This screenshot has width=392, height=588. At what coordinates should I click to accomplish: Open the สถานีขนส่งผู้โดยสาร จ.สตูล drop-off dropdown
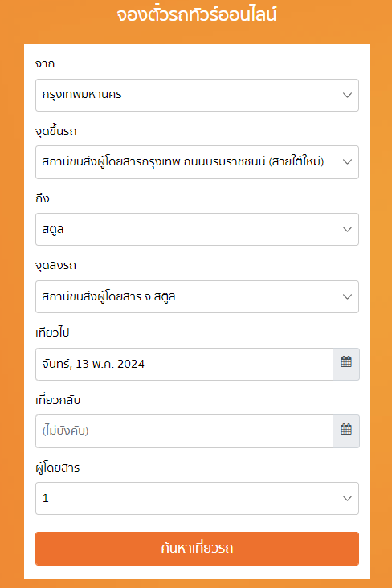197,296
